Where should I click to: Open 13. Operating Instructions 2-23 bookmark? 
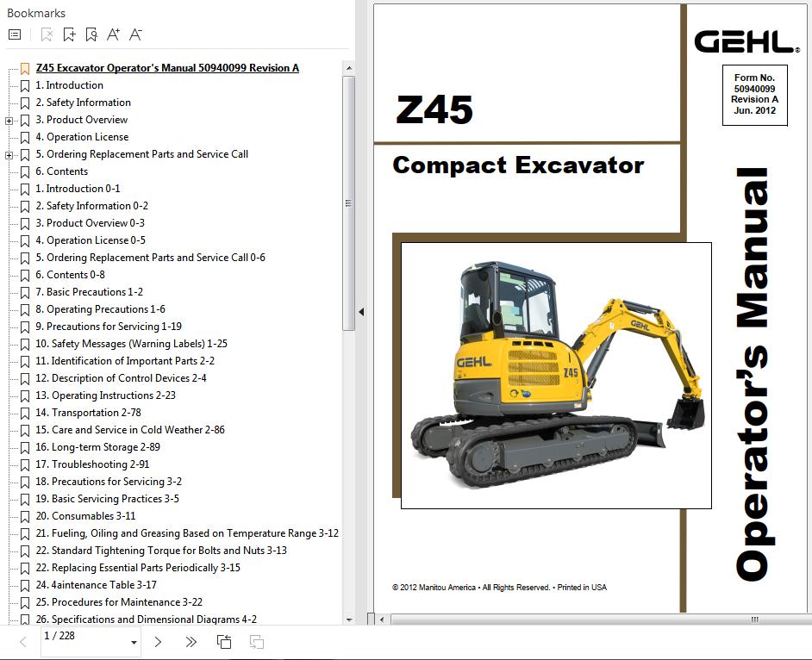tap(106, 395)
